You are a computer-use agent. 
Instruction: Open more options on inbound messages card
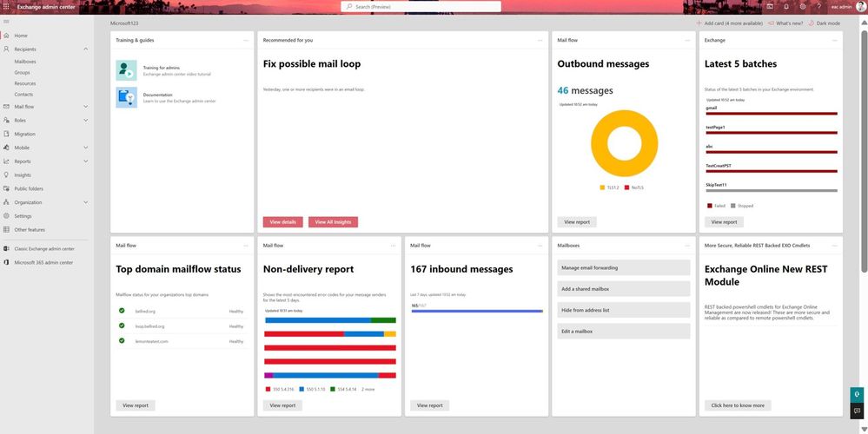tap(540, 246)
